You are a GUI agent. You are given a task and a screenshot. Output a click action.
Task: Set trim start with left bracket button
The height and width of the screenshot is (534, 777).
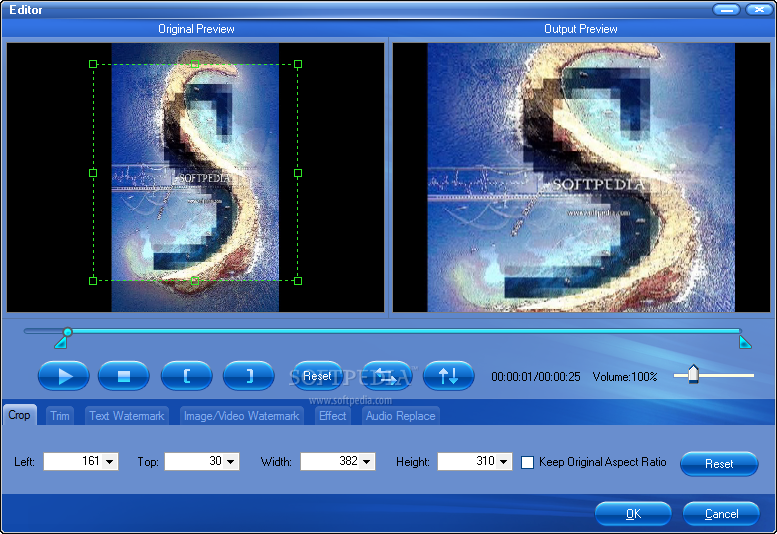pos(187,376)
